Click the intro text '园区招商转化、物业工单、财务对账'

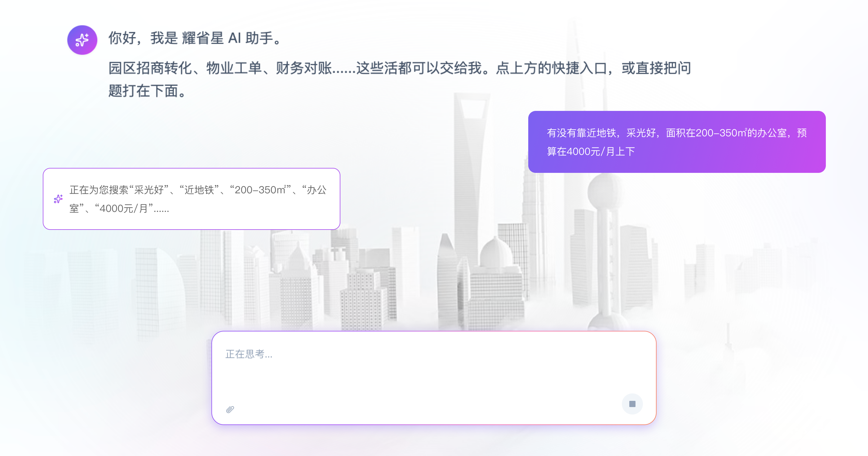point(220,68)
